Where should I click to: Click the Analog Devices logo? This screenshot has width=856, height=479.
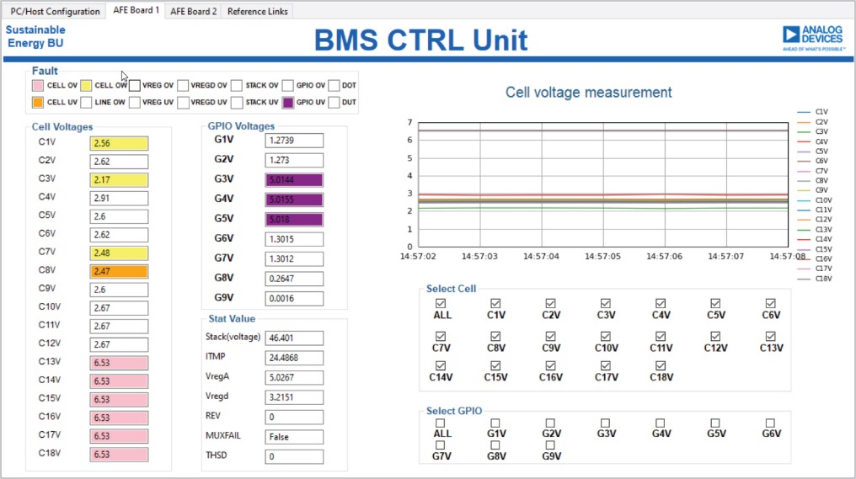click(x=813, y=37)
